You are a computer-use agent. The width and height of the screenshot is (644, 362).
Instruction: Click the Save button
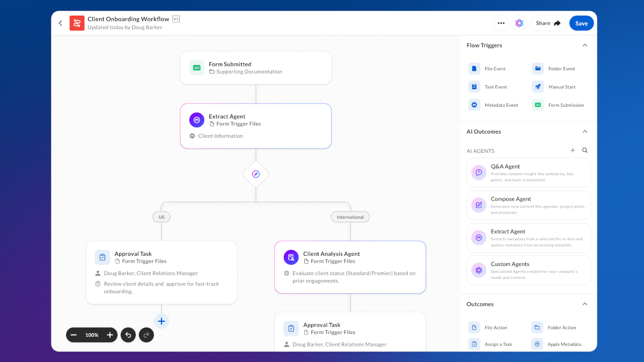582,23
